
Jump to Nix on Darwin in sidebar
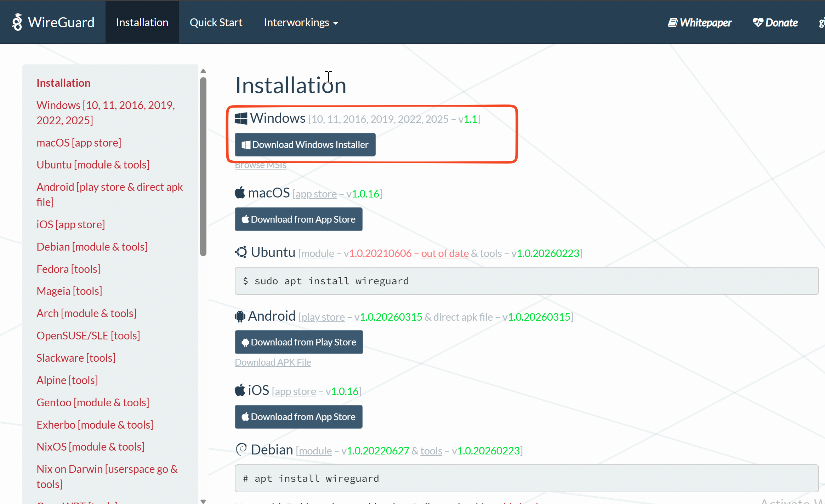pos(107,476)
